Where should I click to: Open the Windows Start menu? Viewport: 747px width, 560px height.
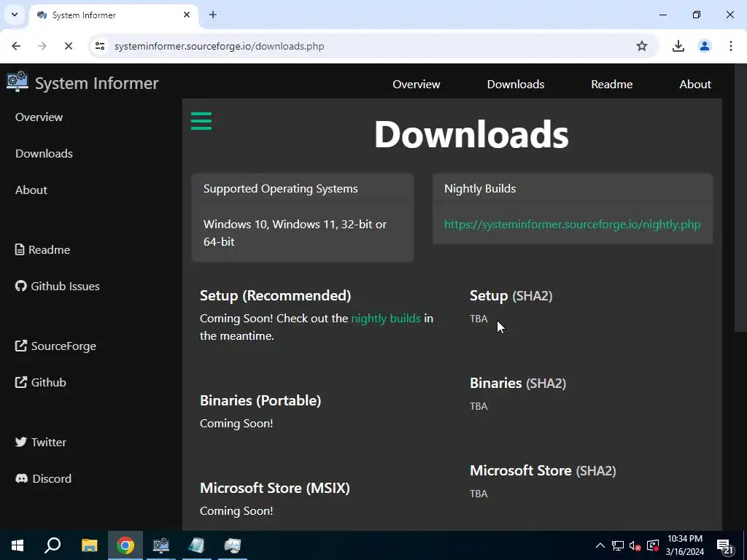click(18, 545)
